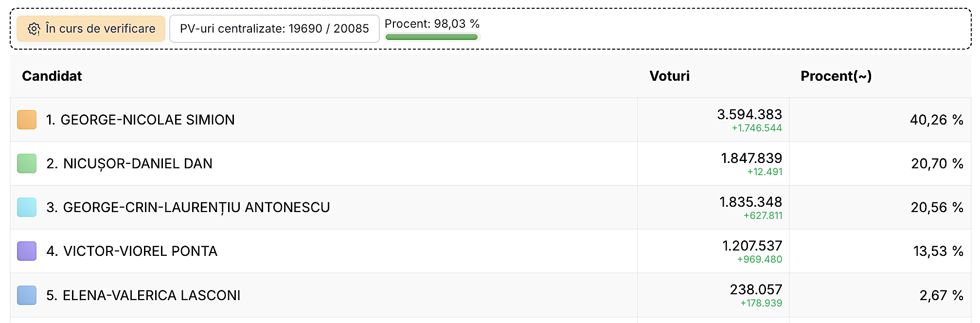The width and height of the screenshot is (980, 323).
Task: Select candidate George-Crin-Laurențiu Antonescu
Action: tap(188, 207)
